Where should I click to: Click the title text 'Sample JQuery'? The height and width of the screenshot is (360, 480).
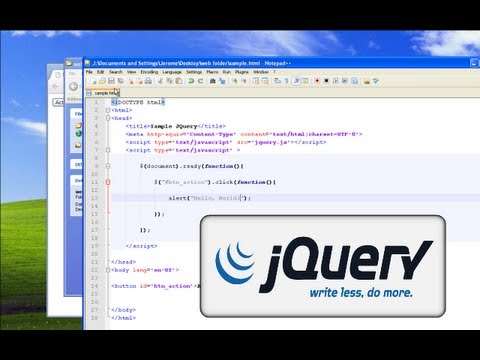click(x=174, y=126)
